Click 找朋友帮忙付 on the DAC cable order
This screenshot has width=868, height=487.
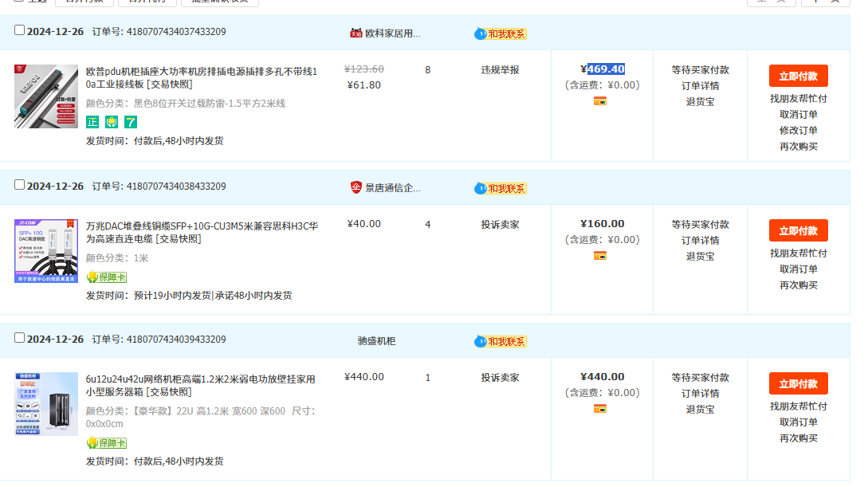[798, 253]
